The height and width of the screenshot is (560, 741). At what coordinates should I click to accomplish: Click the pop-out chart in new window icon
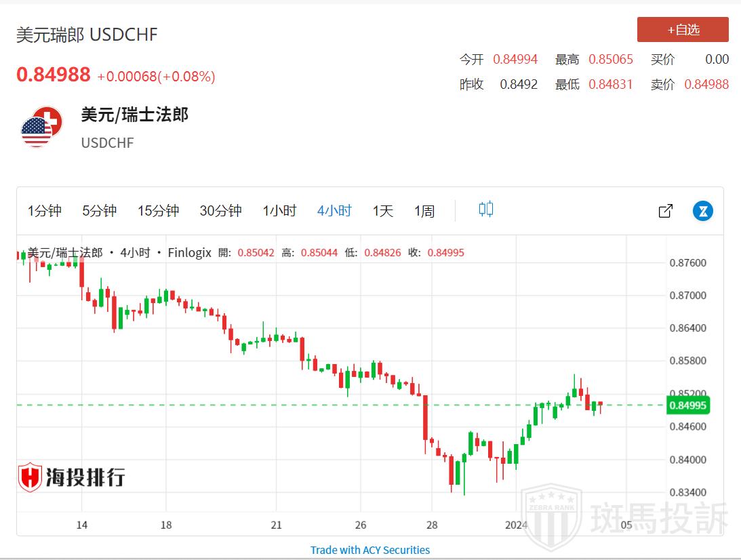[x=666, y=211]
